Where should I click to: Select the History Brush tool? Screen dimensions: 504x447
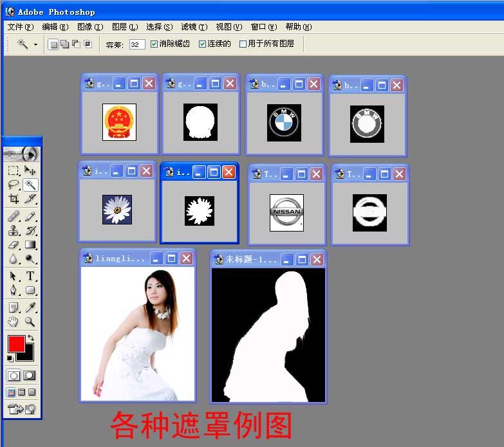pyautogui.click(x=30, y=230)
